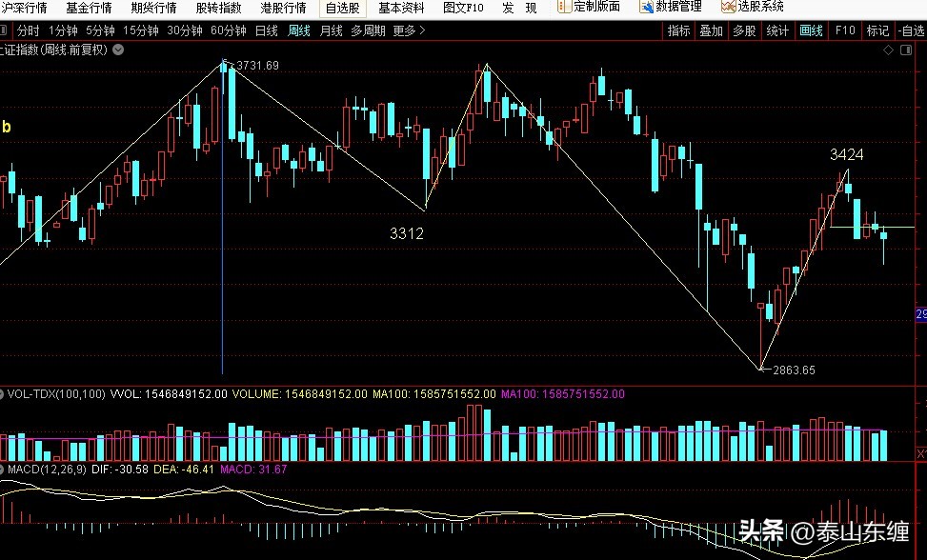This screenshot has width=927, height=560.
Task: Click the MACD indicator circle icon
Action: (4, 470)
